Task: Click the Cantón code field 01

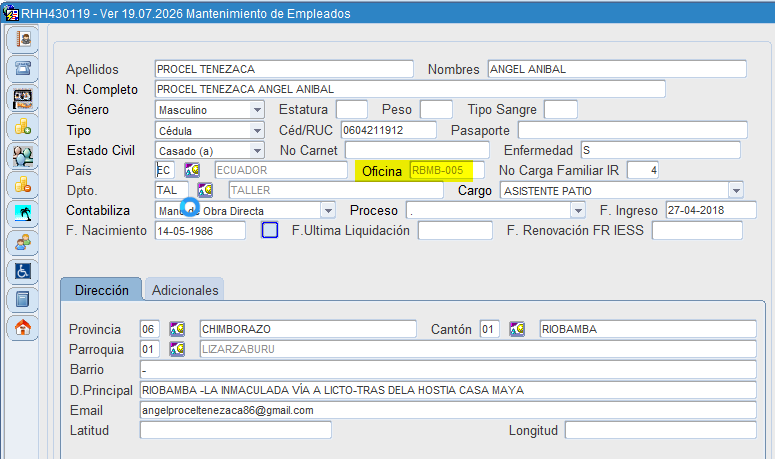Action: coord(489,329)
